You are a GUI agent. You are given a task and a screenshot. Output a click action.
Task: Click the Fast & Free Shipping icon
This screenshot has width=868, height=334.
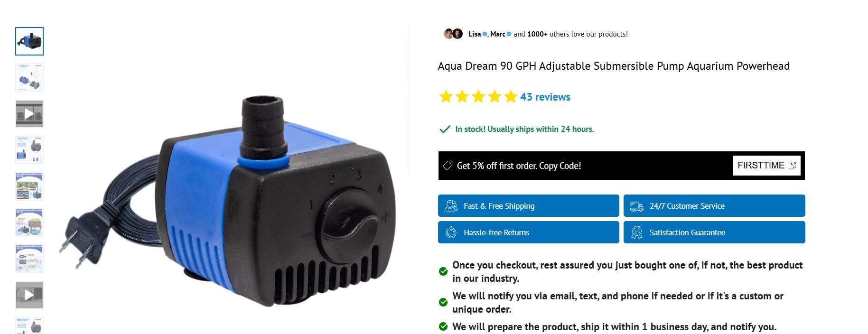pyautogui.click(x=451, y=206)
